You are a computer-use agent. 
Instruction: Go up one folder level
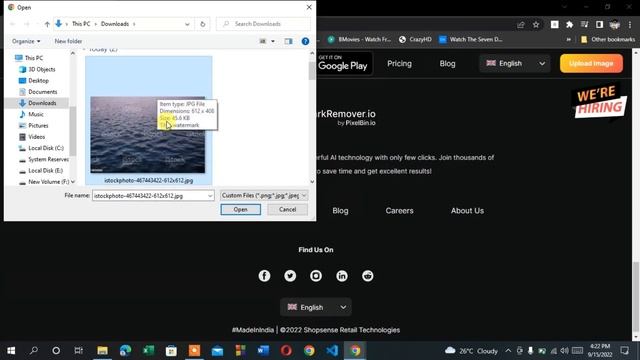(x=47, y=24)
